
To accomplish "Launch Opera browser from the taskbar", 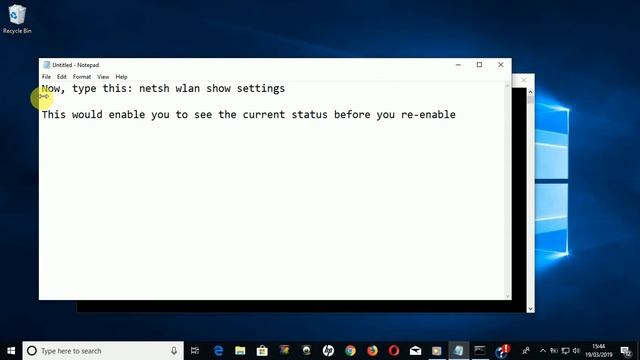I will (x=394, y=351).
